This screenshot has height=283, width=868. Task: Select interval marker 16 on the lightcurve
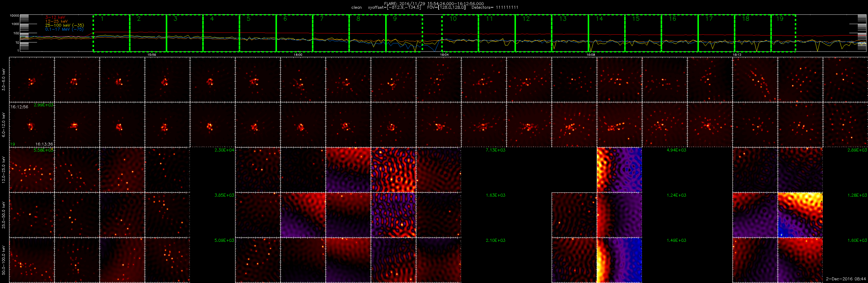tap(673, 19)
